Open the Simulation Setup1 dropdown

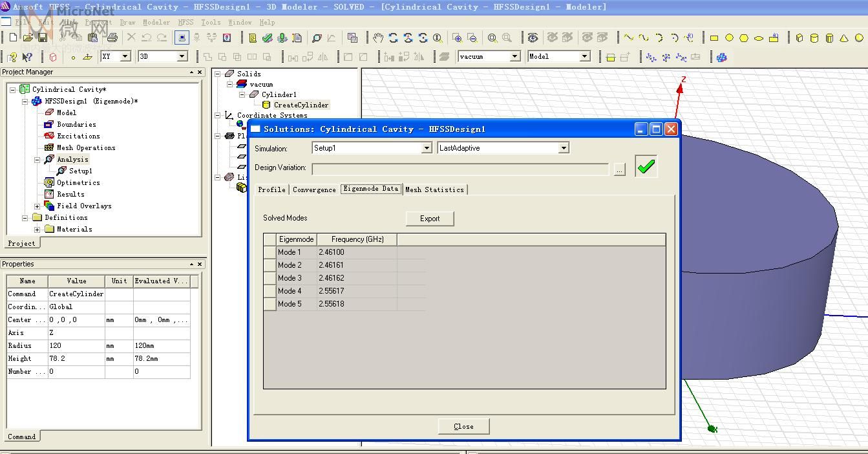427,148
